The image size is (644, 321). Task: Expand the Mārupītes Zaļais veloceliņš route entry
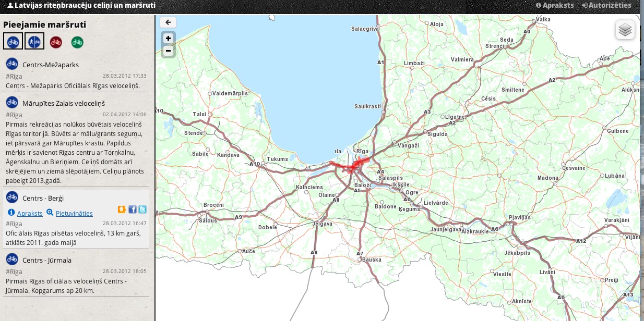point(64,103)
